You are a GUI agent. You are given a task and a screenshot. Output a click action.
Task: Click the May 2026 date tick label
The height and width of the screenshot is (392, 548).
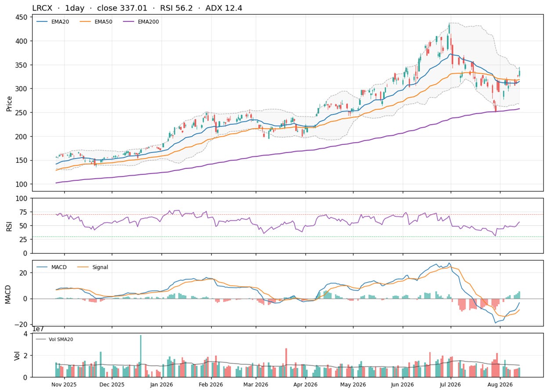pyautogui.click(x=353, y=384)
